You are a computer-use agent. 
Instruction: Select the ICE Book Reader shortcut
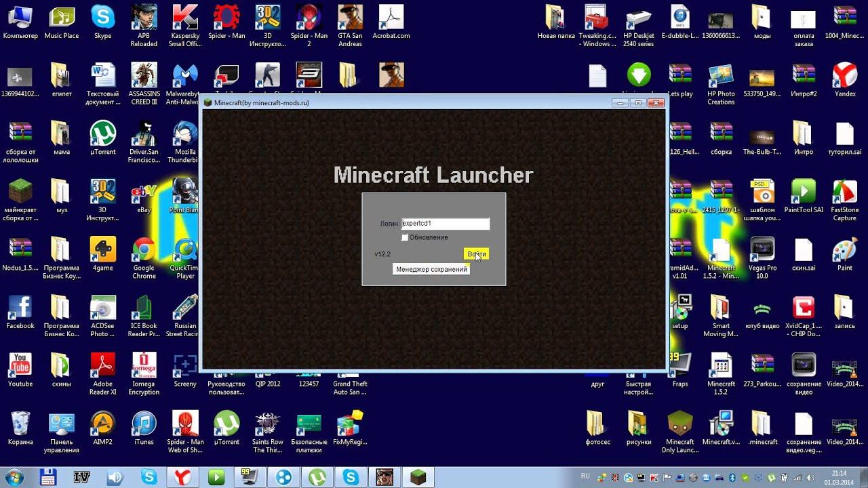click(144, 317)
